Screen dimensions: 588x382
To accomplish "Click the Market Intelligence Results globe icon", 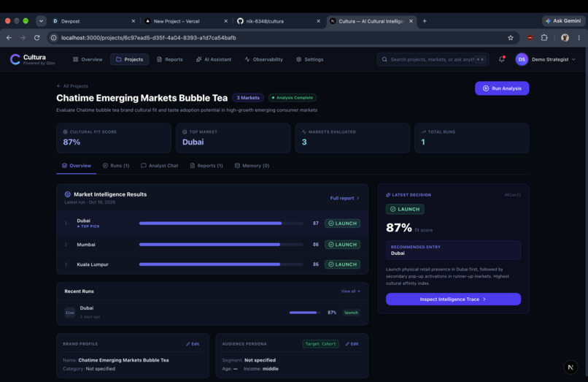I will 68,194.
